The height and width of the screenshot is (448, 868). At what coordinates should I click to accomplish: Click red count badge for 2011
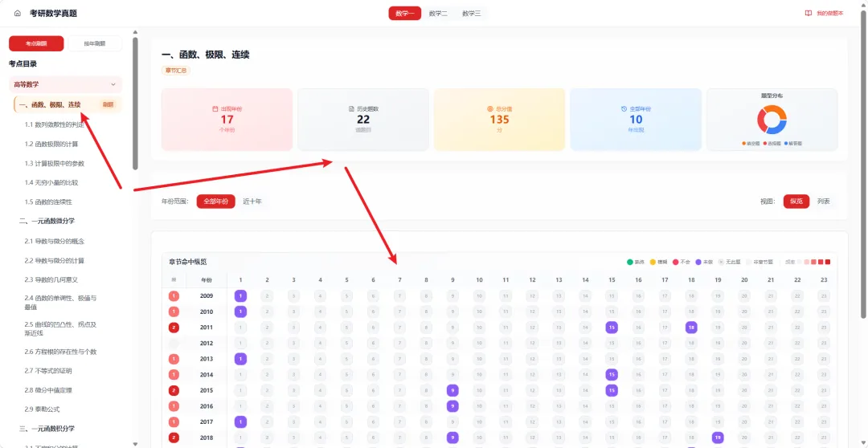[174, 328]
